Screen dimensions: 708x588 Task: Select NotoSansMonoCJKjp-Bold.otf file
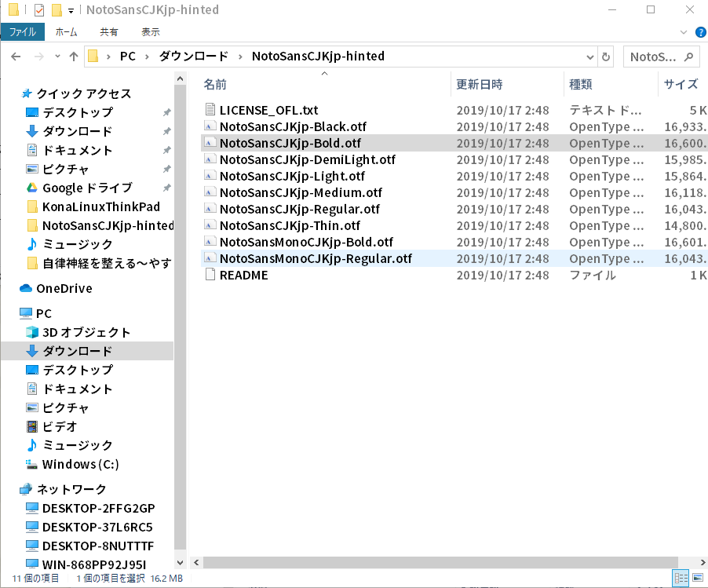pyautogui.click(x=306, y=243)
